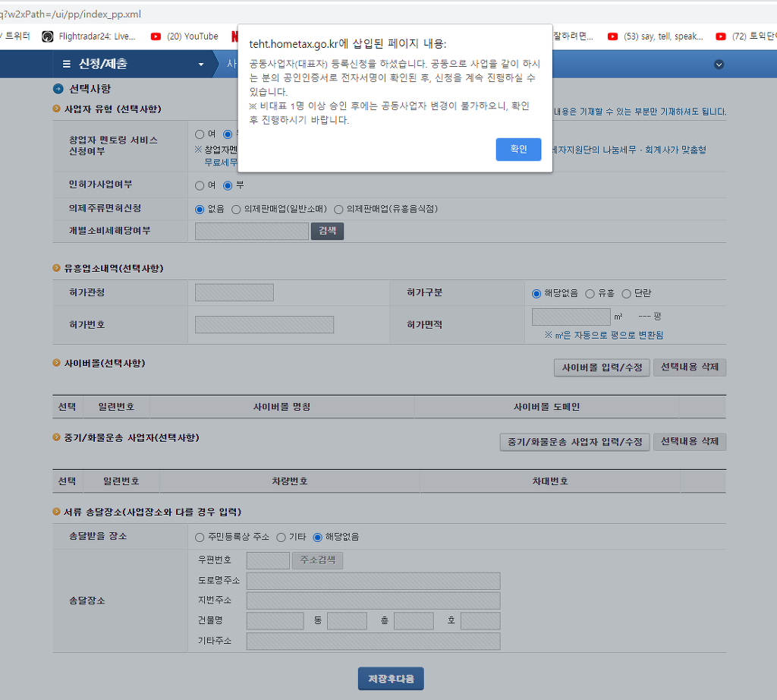Image resolution: width=777 pixels, height=700 pixels.
Task: Click the 선택사항 section arrow icon
Action: 58,89
